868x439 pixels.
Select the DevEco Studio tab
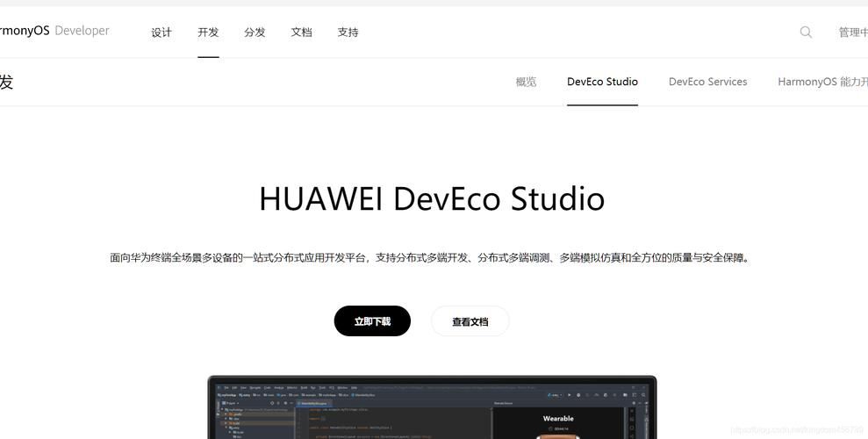(x=602, y=82)
